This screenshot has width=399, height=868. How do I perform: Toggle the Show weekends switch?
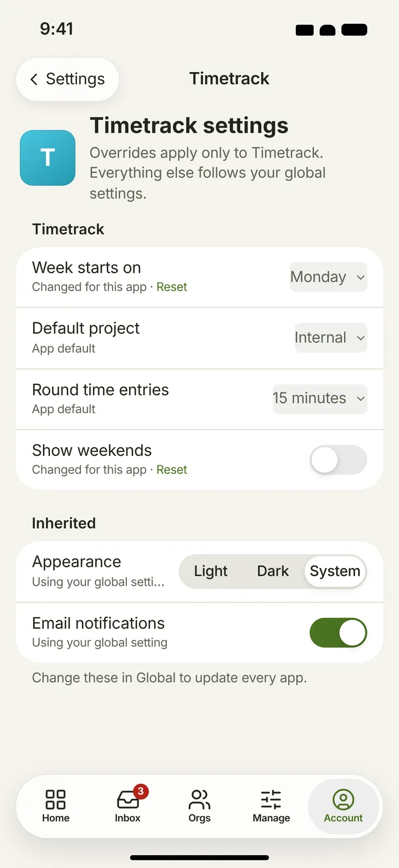coord(338,460)
